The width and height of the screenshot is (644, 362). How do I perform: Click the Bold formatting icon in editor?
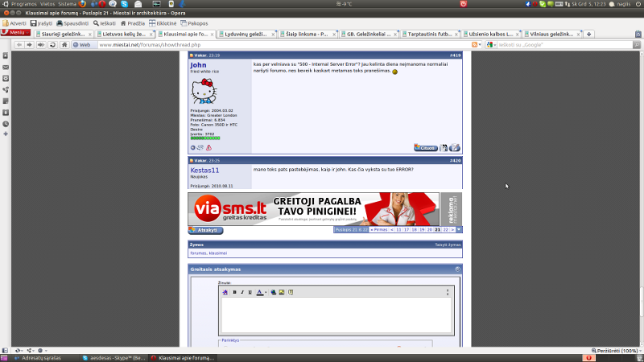234,292
